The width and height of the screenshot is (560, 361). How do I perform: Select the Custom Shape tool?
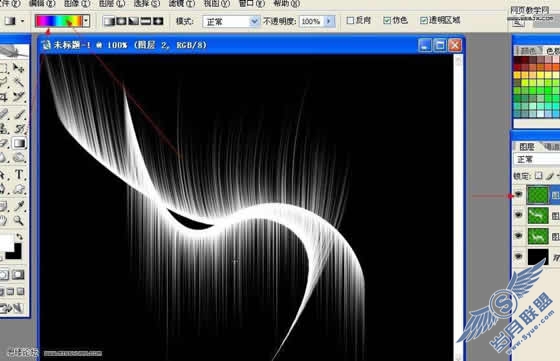coord(19,189)
